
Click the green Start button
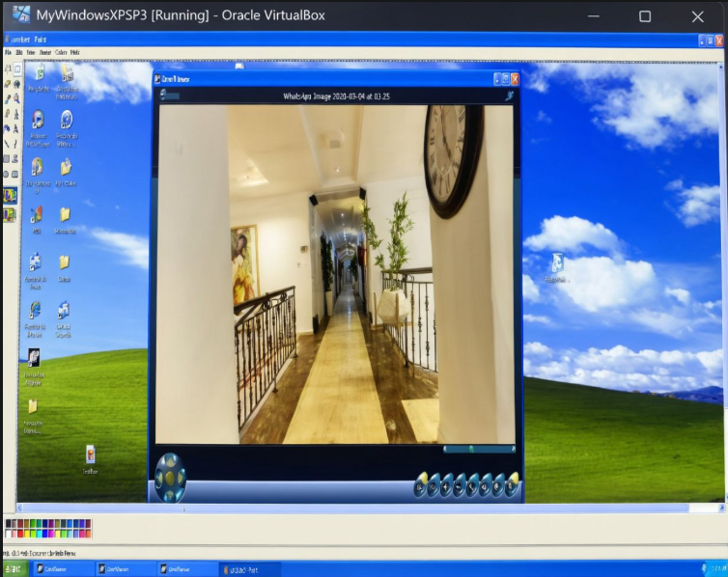14,569
